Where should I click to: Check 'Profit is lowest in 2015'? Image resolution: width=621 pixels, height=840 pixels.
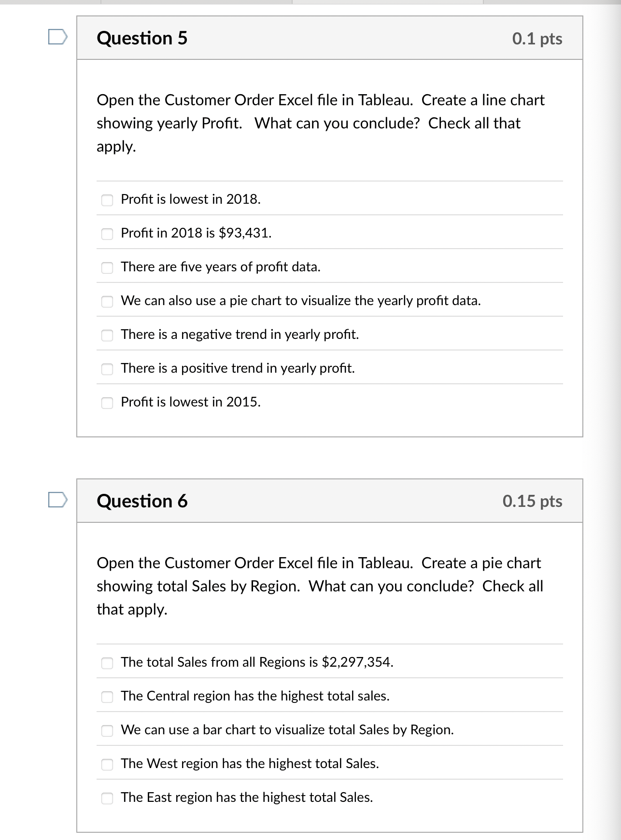[x=106, y=404]
